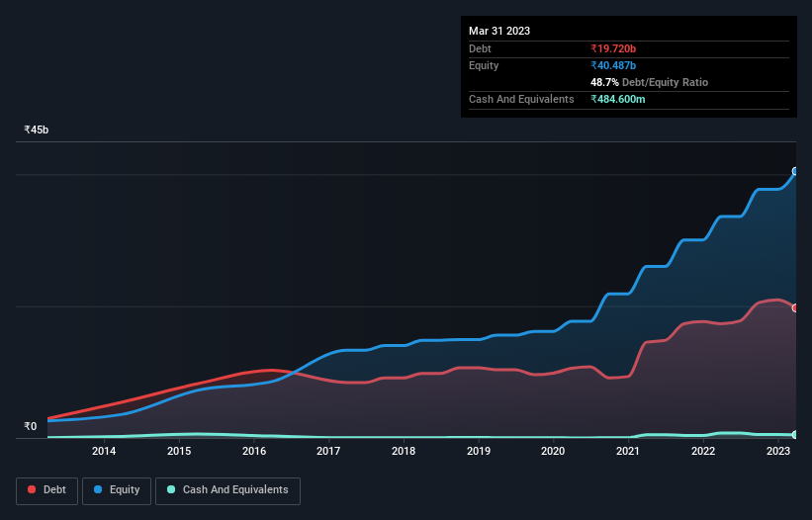Click the ₹0 y-axis label
This screenshot has width=812, height=520.
[x=30, y=426]
